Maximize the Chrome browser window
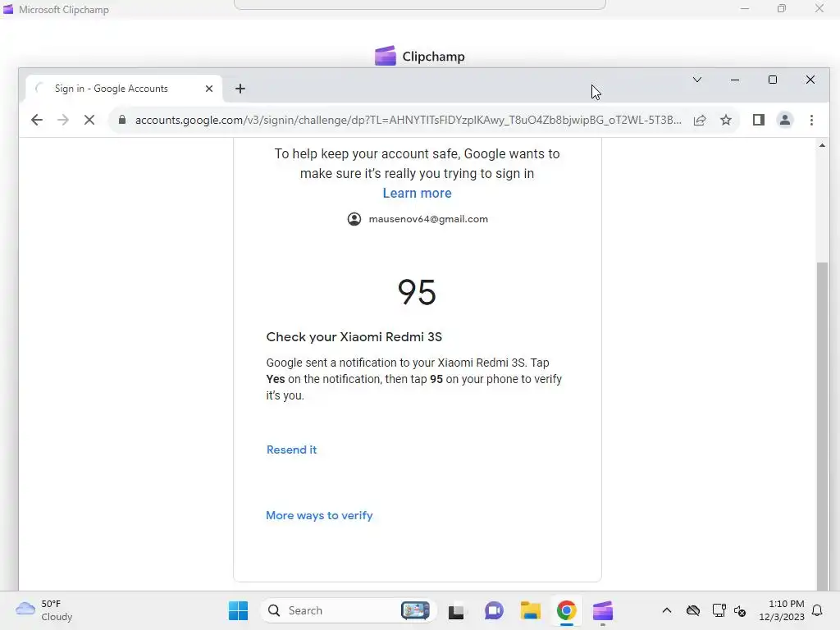The width and height of the screenshot is (840, 630). click(x=773, y=80)
